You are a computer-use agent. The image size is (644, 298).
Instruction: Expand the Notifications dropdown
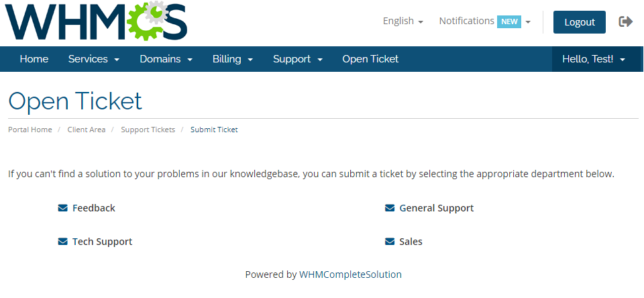point(484,21)
